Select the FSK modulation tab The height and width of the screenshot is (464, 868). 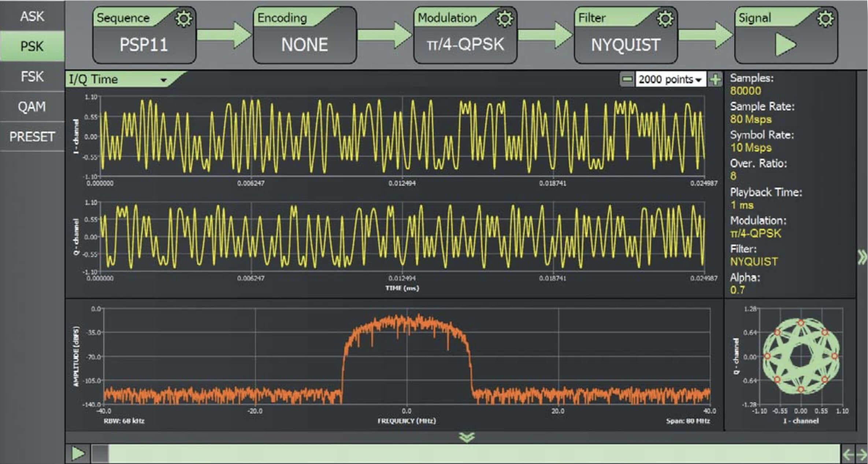[32, 77]
